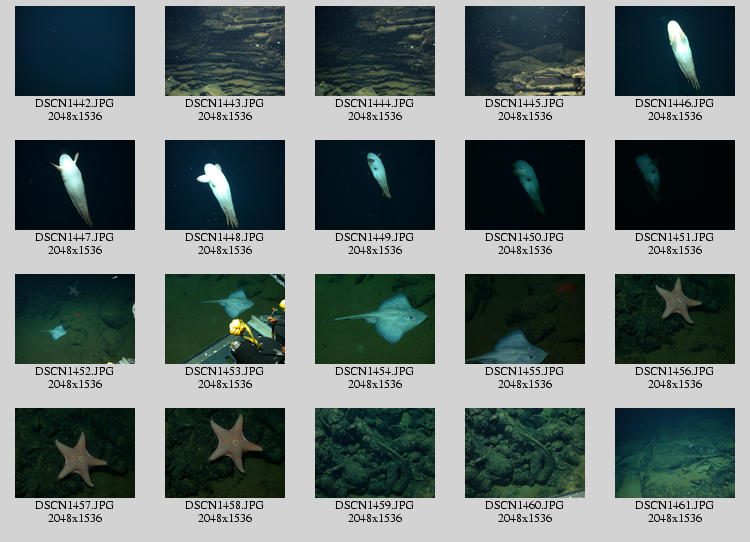Open the DSCN1445.JPG rocky outcrop image

525,51
